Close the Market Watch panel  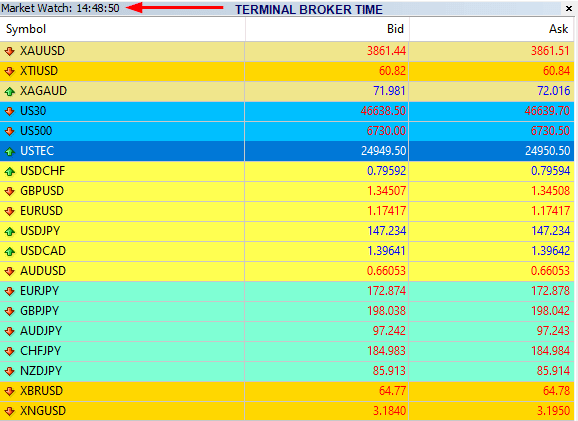pyautogui.click(x=569, y=8)
